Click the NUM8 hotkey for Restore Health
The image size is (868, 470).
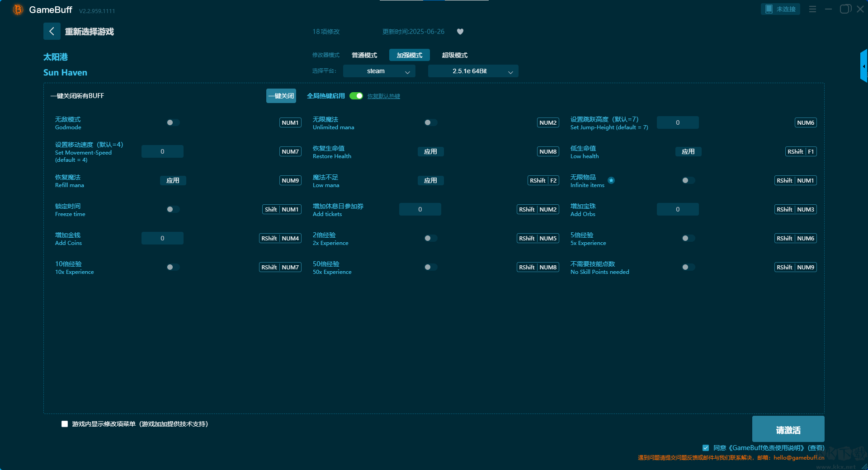[x=548, y=151]
